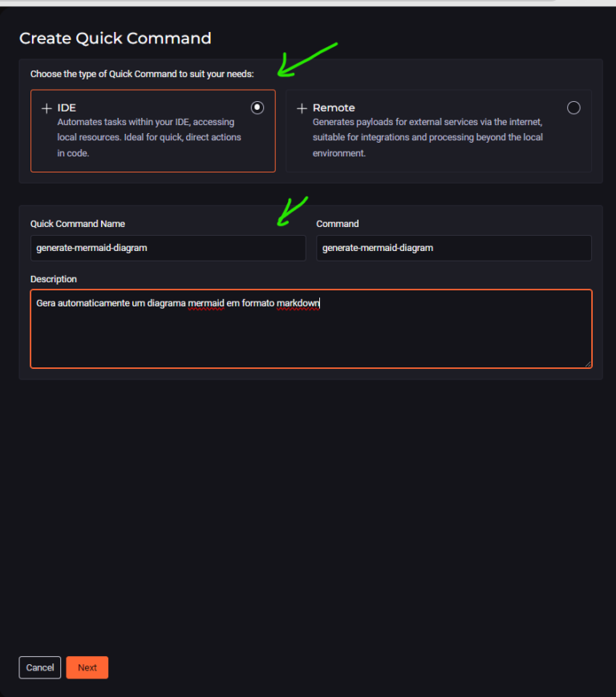Select the IDE radio button
This screenshot has width=616, height=697.
[257, 107]
